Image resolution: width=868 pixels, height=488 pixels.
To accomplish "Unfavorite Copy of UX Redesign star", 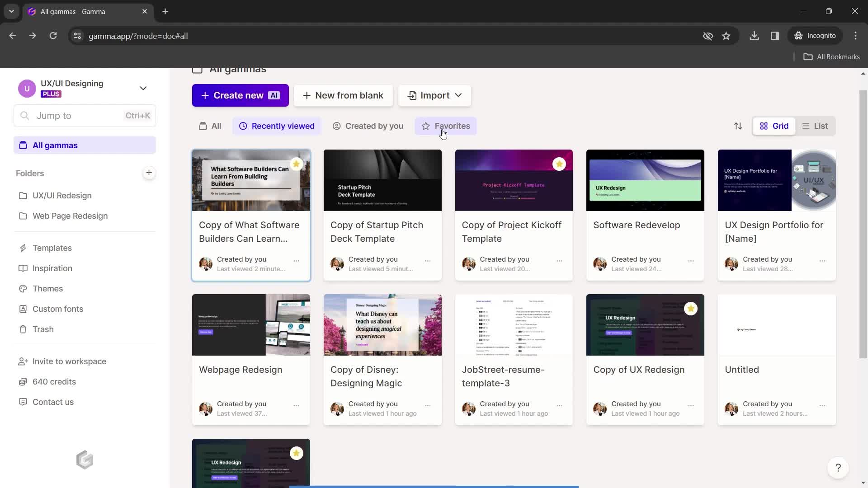I will pyautogui.click(x=690, y=309).
